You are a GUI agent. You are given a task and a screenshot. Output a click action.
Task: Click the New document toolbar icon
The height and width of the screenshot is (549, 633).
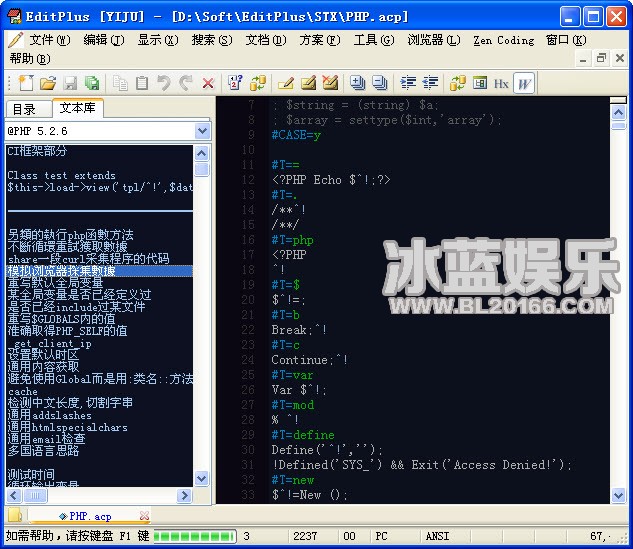click(x=26, y=83)
